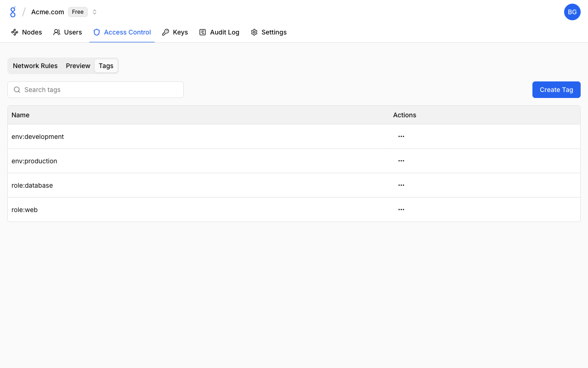Switch to the Preview tab
The width and height of the screenshot is (588, 368).
click(x=78, y=66)
